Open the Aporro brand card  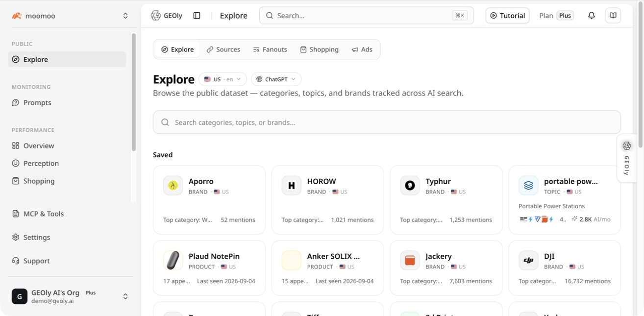(x=209, y=200)
